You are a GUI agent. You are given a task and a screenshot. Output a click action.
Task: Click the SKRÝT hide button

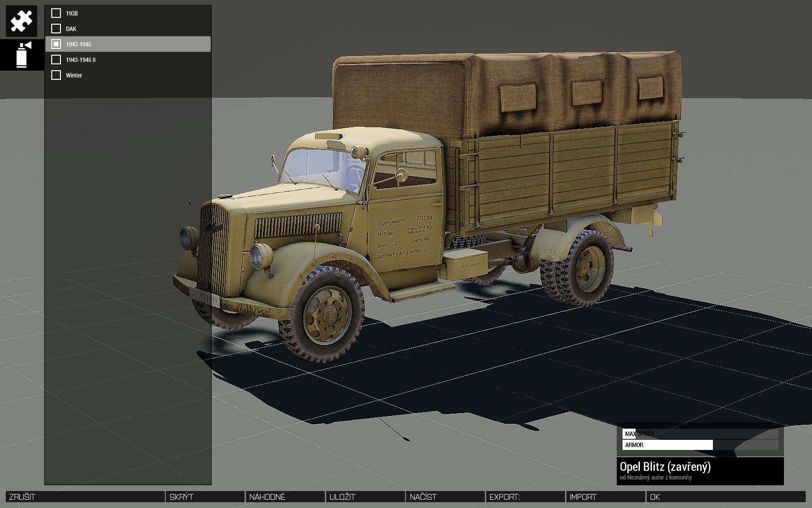pos(205,497)
